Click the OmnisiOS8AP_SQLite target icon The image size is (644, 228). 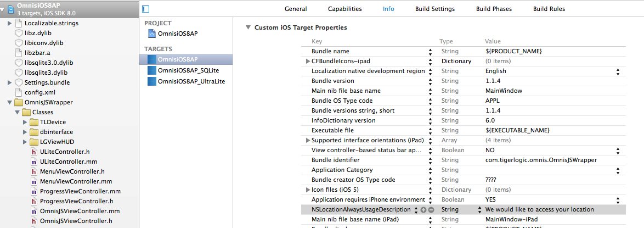pyautogui.click(x=151, y=70)
